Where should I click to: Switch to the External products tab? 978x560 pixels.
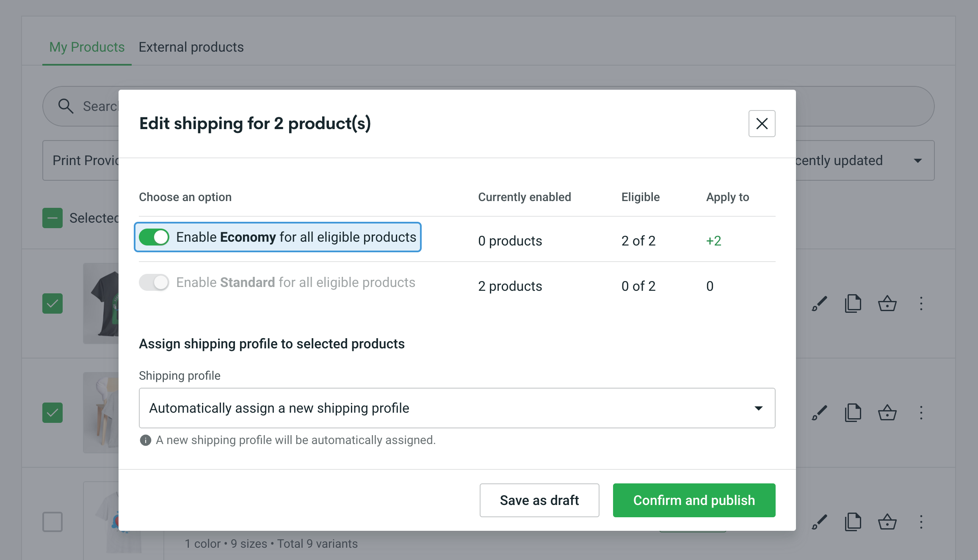point(191,47)
